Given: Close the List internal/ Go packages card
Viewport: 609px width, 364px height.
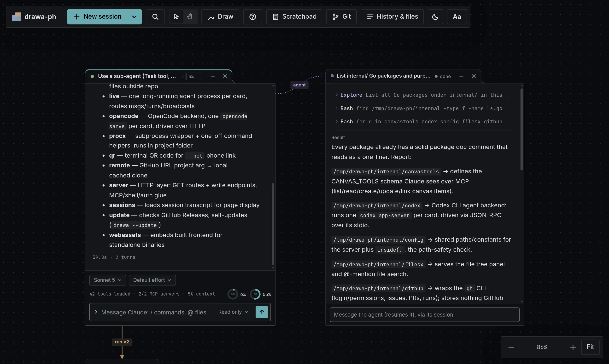Looking at the screenshot, I should pyautogui.click(x=474, y=76).
